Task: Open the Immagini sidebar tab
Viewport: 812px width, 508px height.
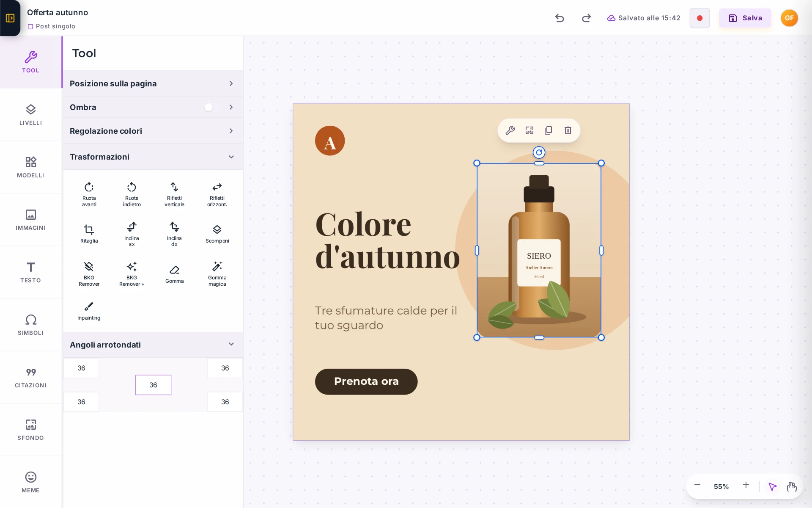Action: click(x=30, y=220)
